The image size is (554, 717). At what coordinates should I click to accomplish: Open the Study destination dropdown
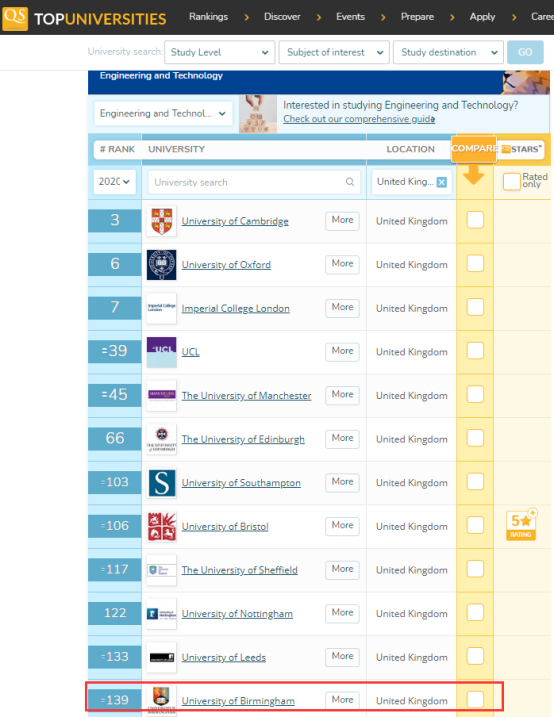(x=448, y=52)
